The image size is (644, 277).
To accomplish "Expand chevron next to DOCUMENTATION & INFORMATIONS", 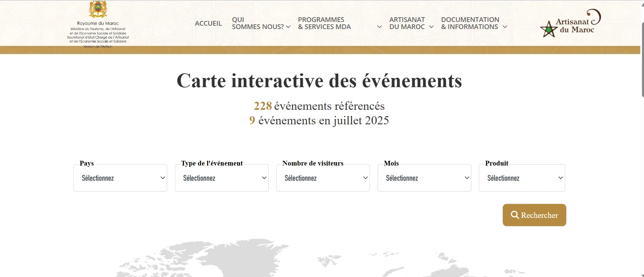I will [505, 27].
